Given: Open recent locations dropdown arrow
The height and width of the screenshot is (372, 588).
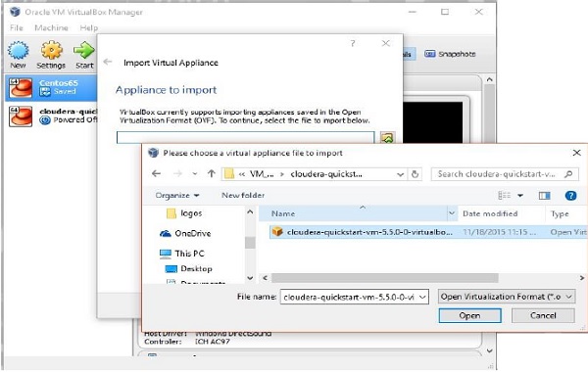Looking at the screenshot, I should pos(195,174).
